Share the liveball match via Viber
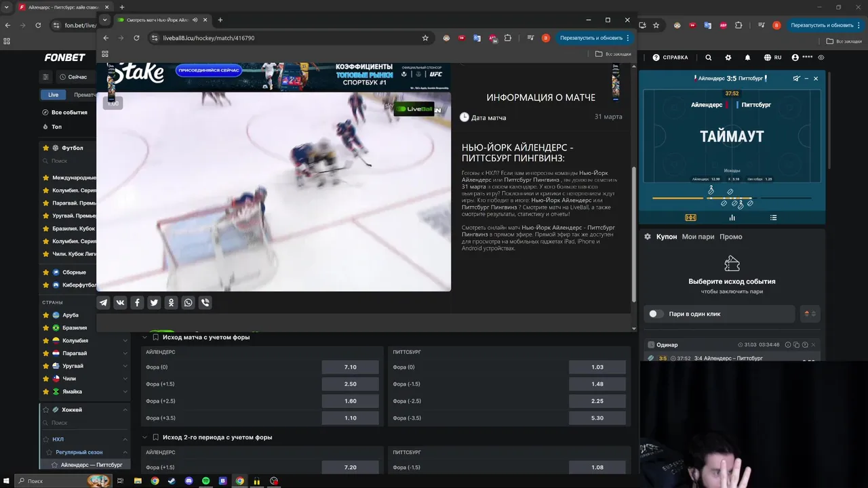The height and width of the screenshot is (488, 868). click(x=205, y=303)
